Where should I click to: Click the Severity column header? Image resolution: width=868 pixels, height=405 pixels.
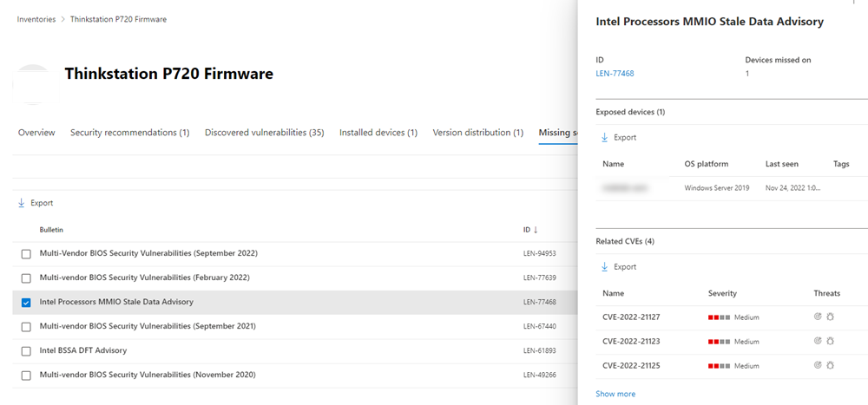click(x=722, y=293)
